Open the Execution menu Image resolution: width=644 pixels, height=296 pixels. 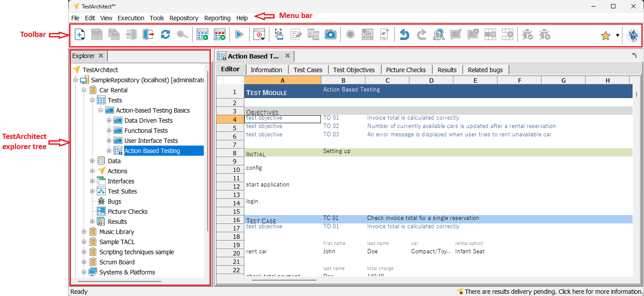tap(131, 18)
